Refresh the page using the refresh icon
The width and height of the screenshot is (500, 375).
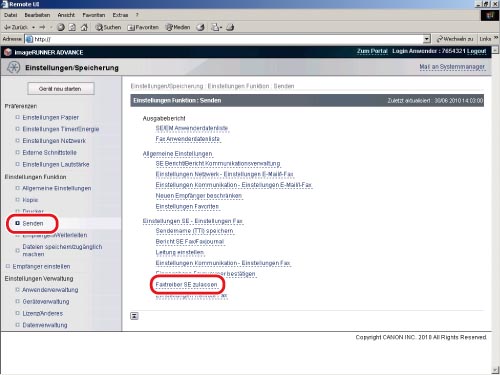click(72, 27)
